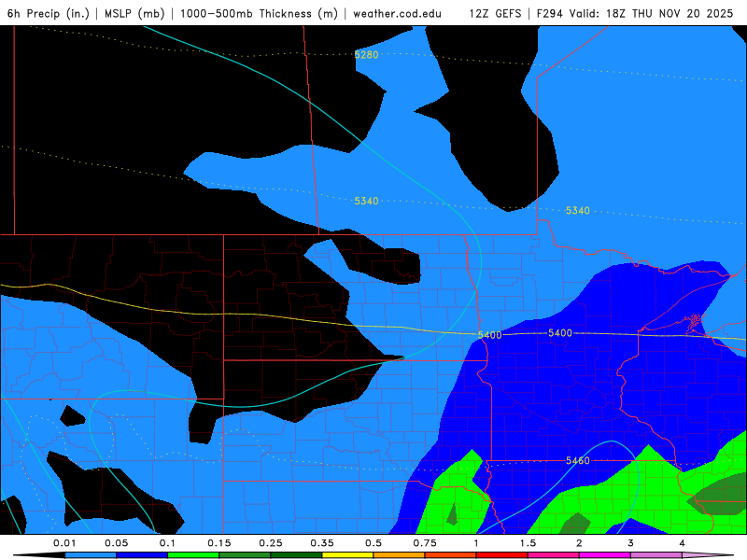Click the 5340 contour label directly below 5280
The image size is (747, 560).
366,201
